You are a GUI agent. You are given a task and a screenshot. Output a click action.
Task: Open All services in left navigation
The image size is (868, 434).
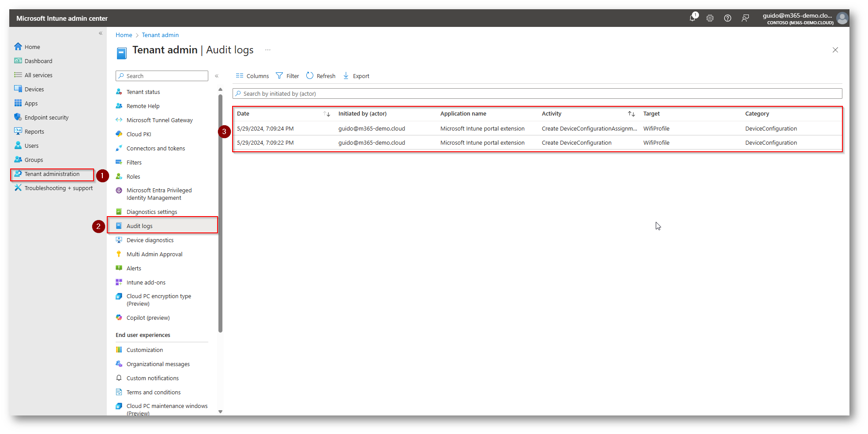point(38,75)
